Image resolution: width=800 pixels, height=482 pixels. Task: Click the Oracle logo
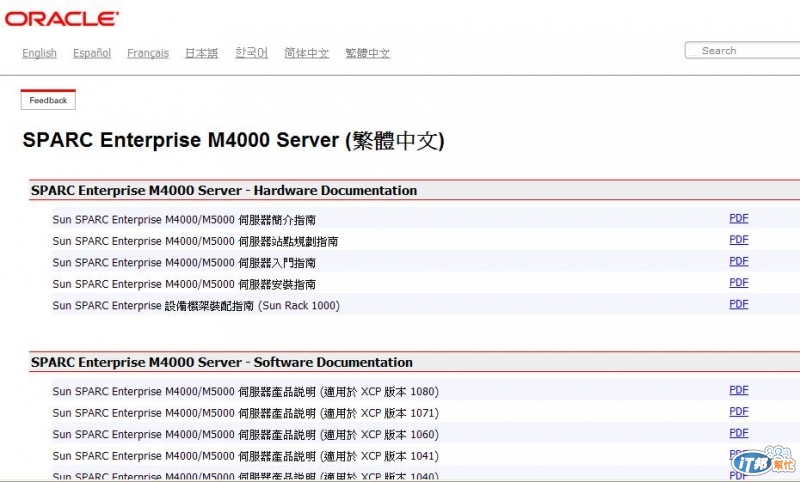click(x=62, y=19)
